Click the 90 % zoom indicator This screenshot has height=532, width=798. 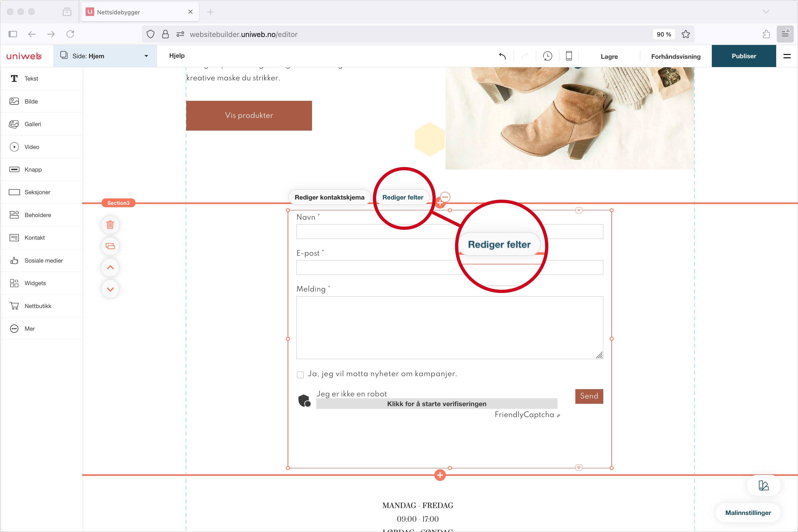coord(664,34)
